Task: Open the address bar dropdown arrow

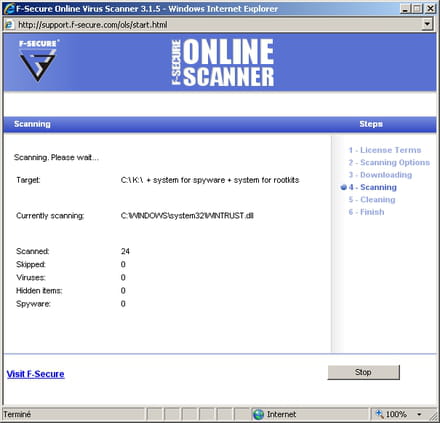Action: (x=427, y=24)
